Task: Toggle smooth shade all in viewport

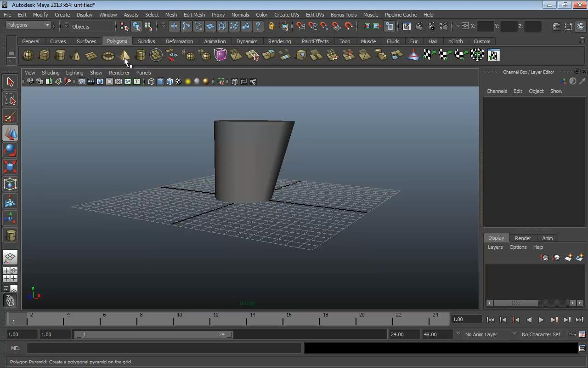Action: [x=160, y=81]
